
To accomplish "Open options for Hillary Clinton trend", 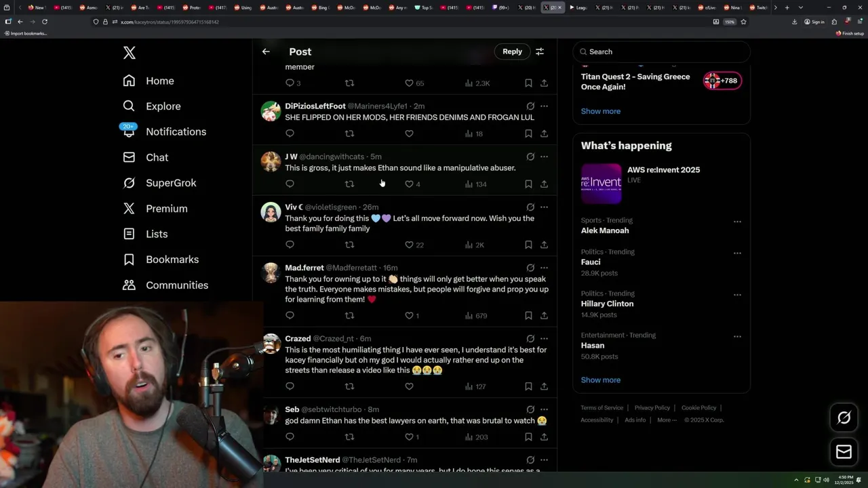I will tap(737, 295).
